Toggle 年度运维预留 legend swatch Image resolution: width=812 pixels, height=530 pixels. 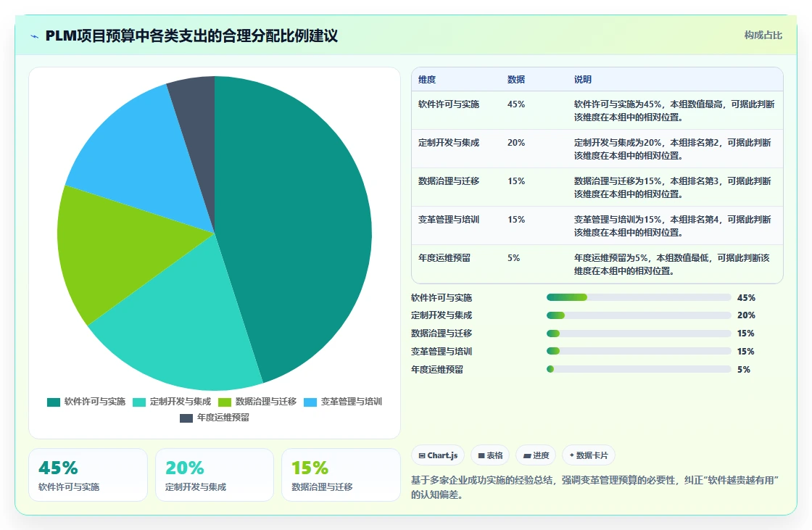(186, 418)
